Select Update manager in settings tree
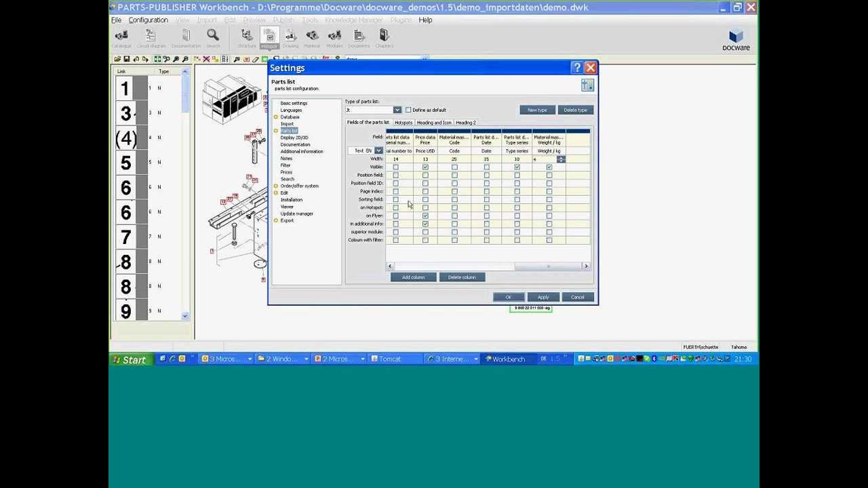 click(x=296, y=213)
